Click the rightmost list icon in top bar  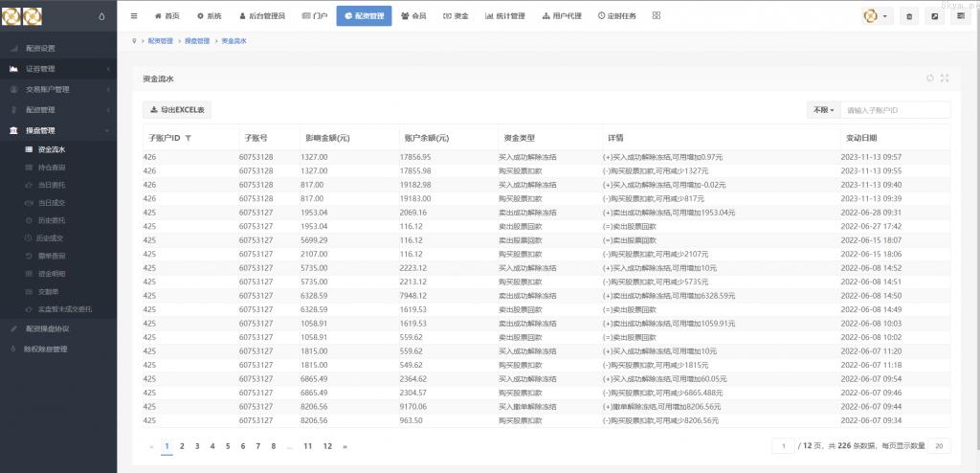coord(958,16)
